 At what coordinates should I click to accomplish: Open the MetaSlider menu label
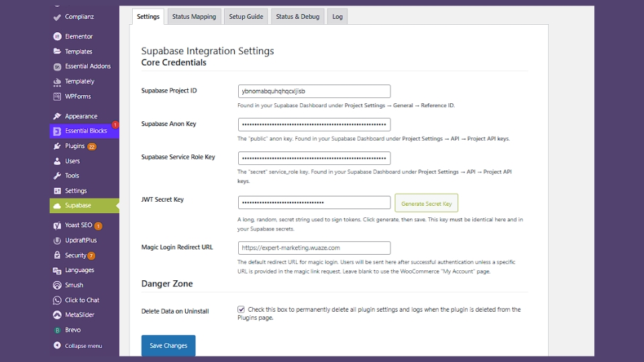pos(80,315)
